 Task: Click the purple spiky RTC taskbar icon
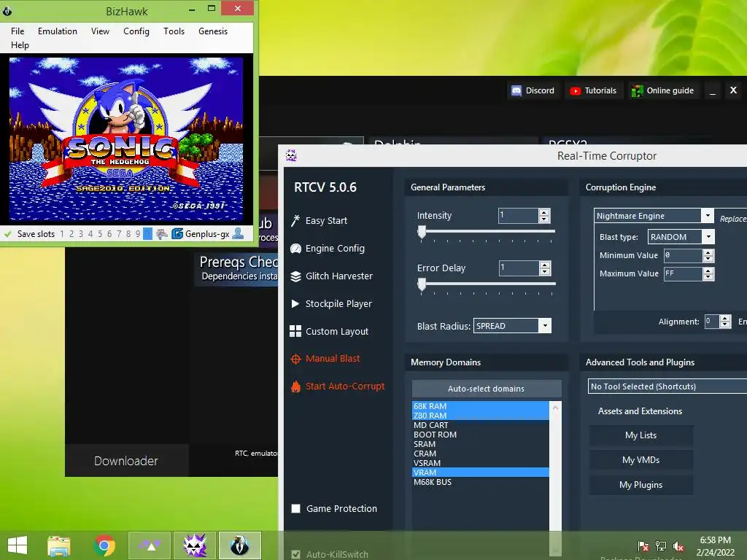click(x=195, y=545)
